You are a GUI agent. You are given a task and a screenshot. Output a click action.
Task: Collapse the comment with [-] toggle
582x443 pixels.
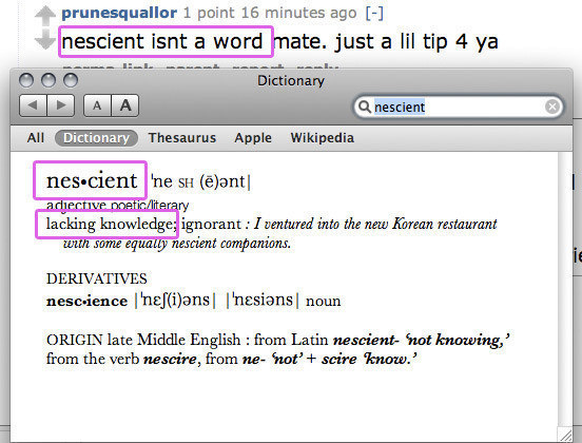(375, 13)
